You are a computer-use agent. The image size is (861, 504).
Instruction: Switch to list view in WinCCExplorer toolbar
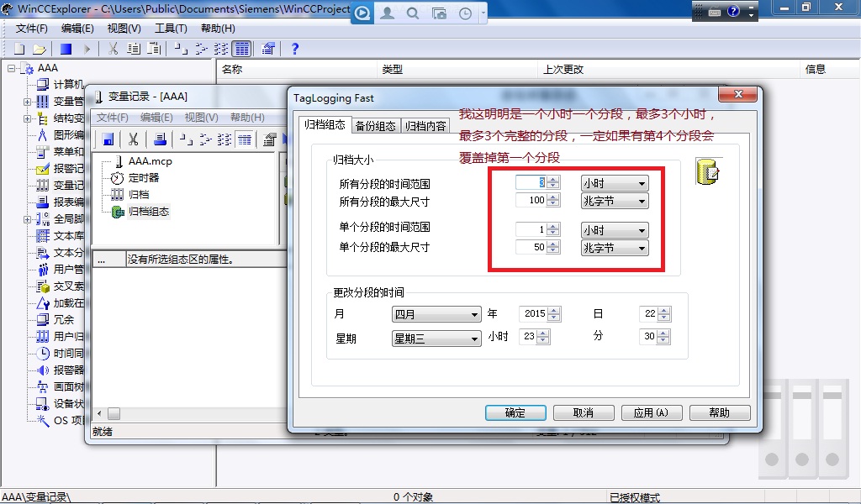click(x=221, y=49)
